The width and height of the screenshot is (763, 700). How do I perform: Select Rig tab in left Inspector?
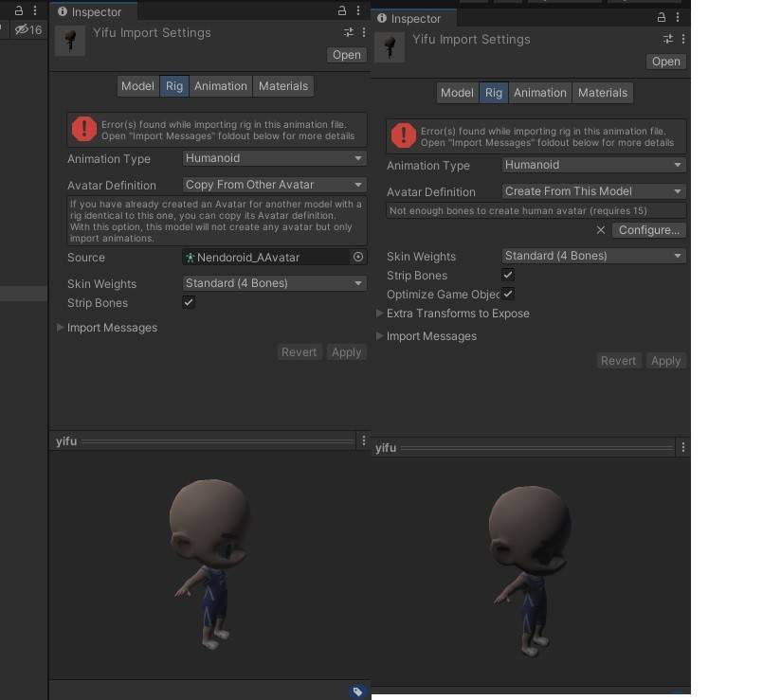click(174, 86)
